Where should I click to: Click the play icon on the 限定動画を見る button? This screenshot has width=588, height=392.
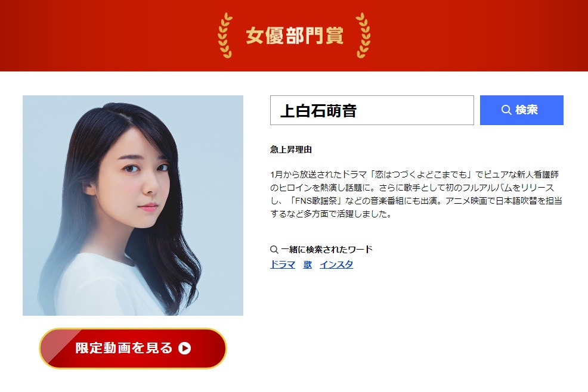coord(184,348)
